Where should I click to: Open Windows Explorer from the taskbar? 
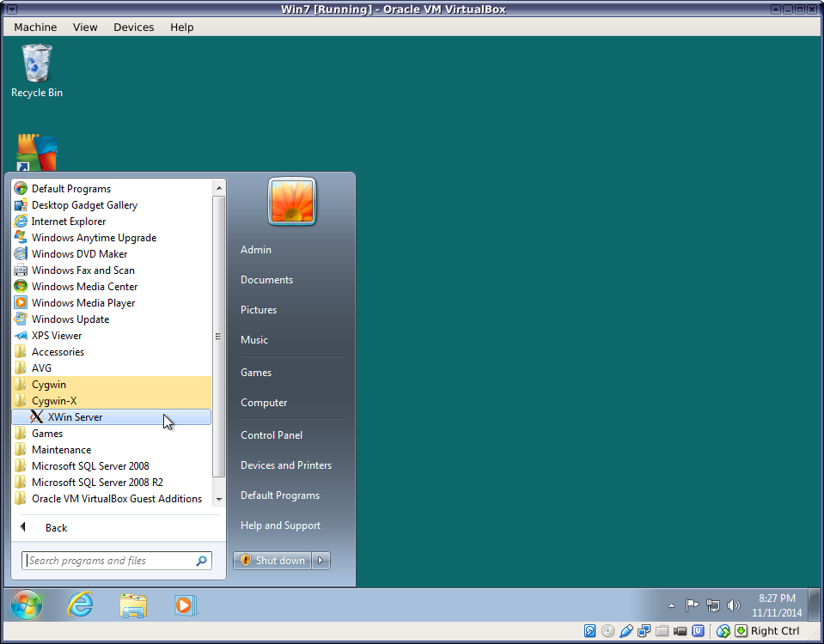tap(133, 605)
